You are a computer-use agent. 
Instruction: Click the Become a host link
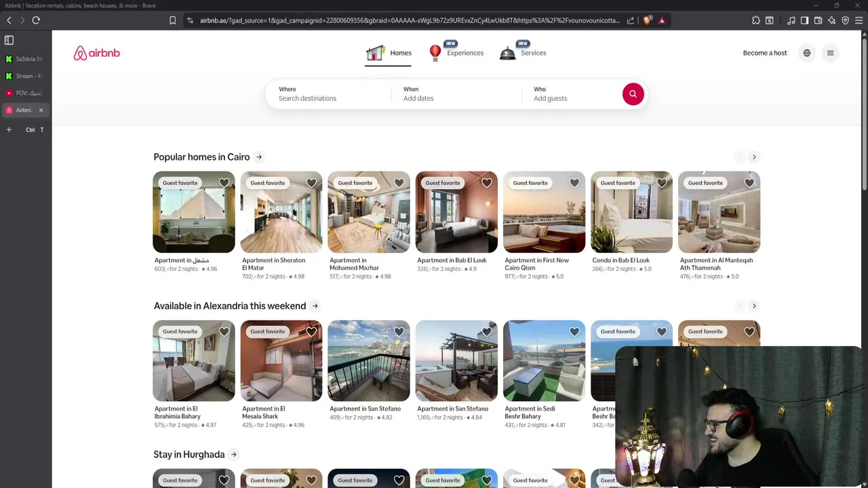[765, 53]
